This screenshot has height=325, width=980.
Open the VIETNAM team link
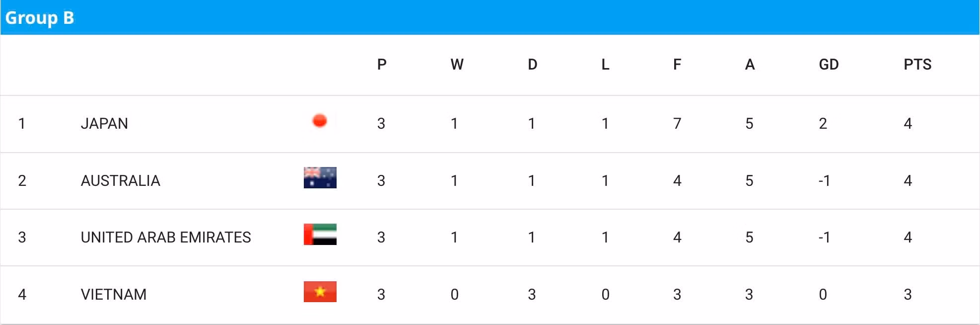(113, 294)
